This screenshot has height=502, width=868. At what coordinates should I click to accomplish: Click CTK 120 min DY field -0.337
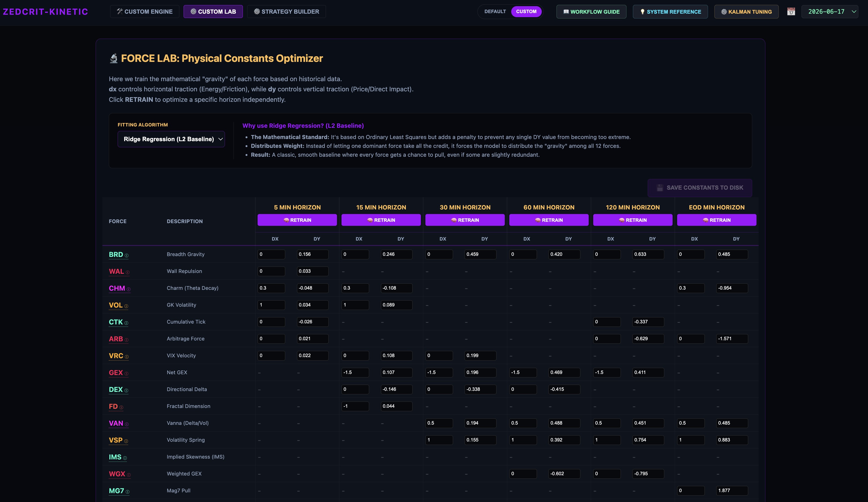(648, 322)
